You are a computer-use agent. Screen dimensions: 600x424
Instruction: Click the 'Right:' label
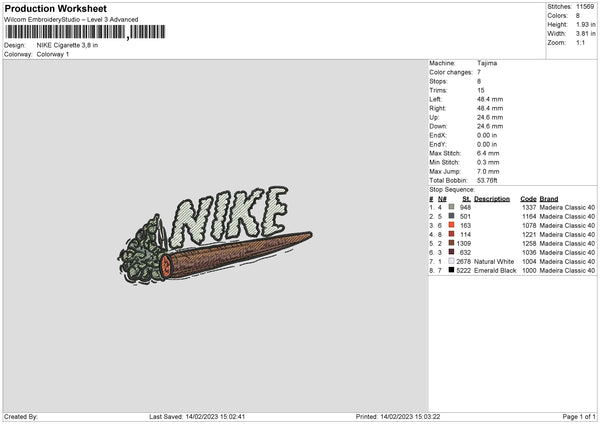click(x=437, y=108)
